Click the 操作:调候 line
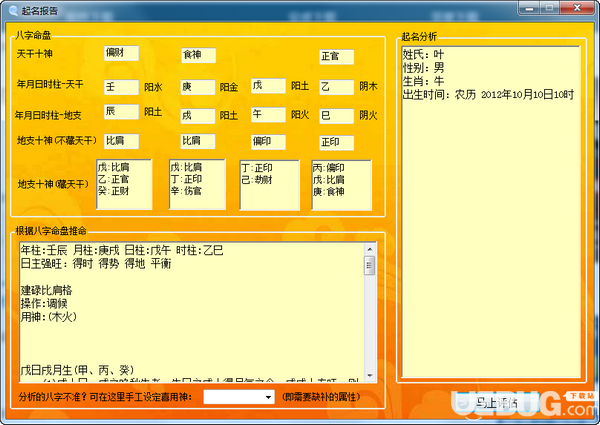The height and width of the screenshot is (425, 600). [x=44, y=304]
